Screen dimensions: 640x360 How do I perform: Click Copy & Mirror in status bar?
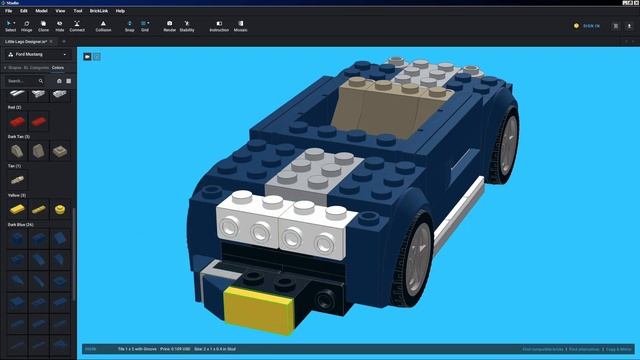(x=618, y=349)
